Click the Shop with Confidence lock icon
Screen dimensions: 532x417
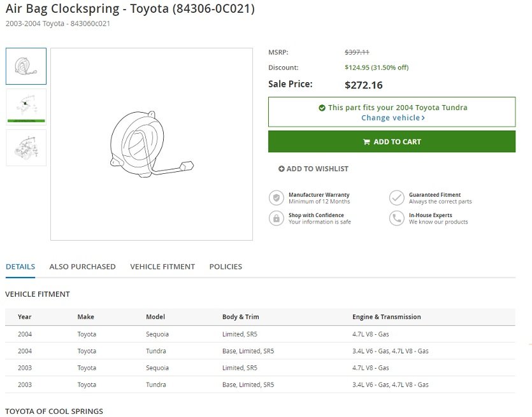pyautogui.click(x=276, y=218)
